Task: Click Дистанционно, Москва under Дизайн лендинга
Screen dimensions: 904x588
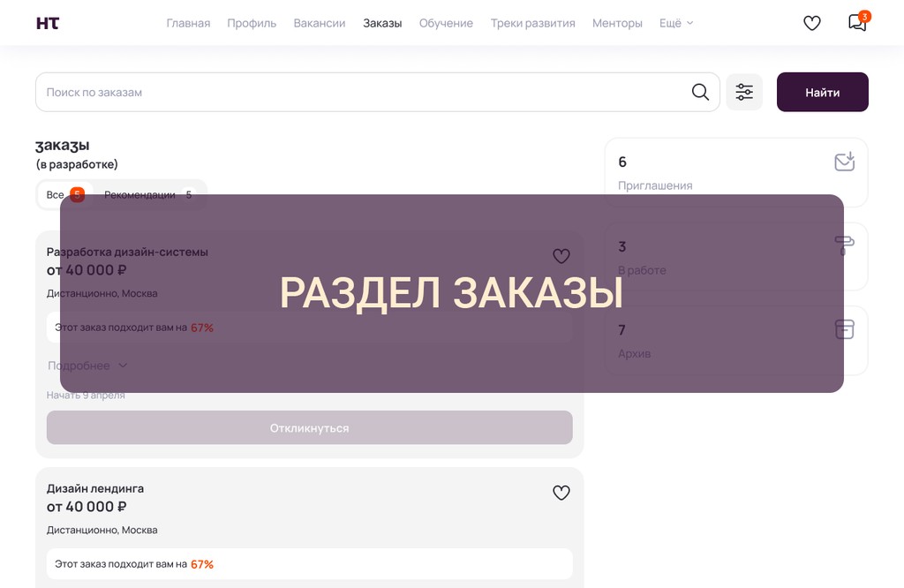Action: (x=102, y=530)
